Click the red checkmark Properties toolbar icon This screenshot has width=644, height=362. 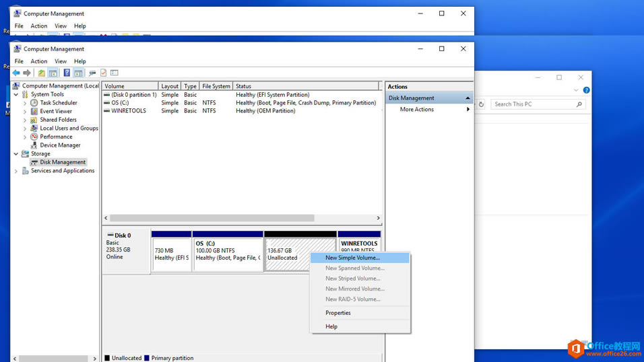point(104,73)
